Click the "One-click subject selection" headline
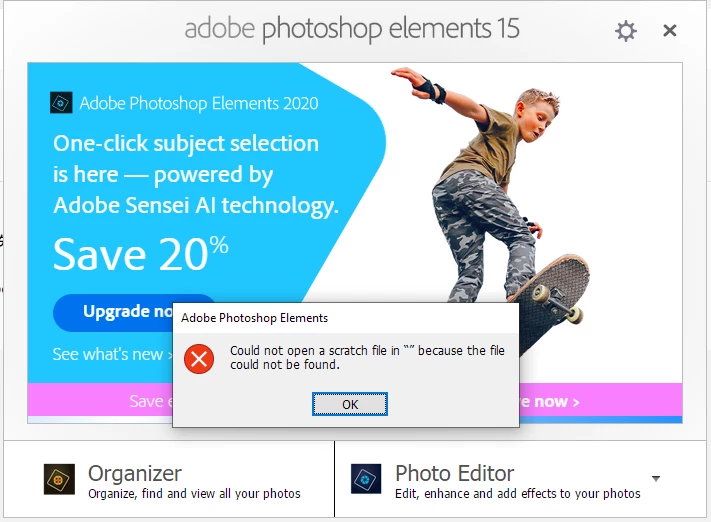Viewport: 711px width, 522px height. pyautogui.click(x=186, y=144)
